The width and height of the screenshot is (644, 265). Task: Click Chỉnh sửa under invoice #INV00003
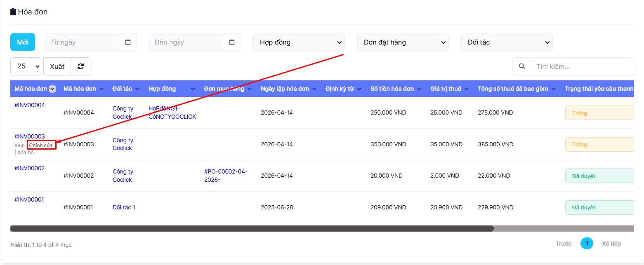tap(41, 145)
